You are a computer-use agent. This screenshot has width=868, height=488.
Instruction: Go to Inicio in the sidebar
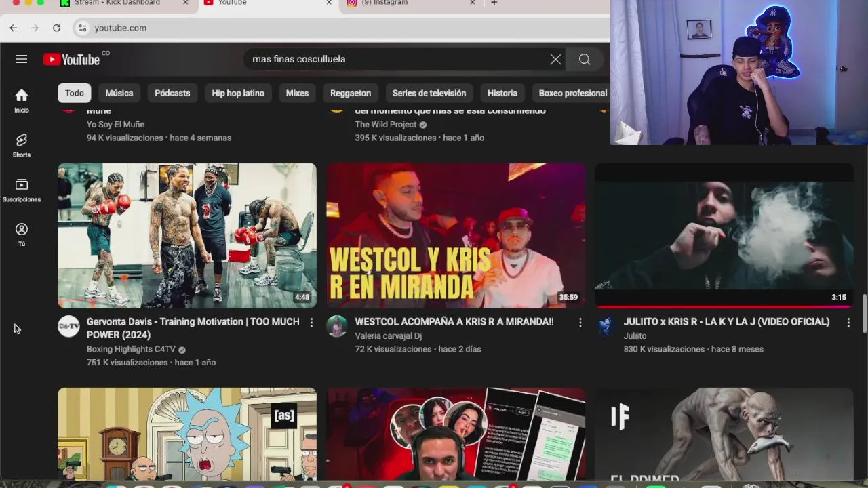[x=22, y=100]
